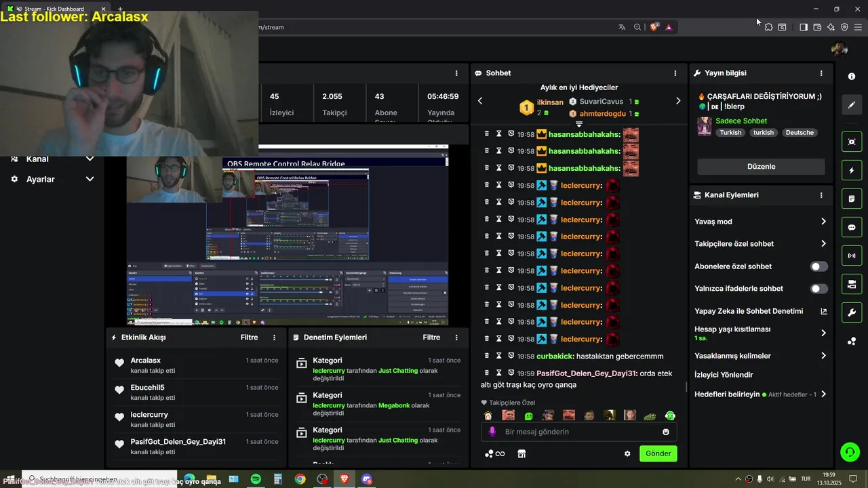Open Etkinlik Akışı panel three-dot menu
Screen dimensions: 868x488
(274, 337)
